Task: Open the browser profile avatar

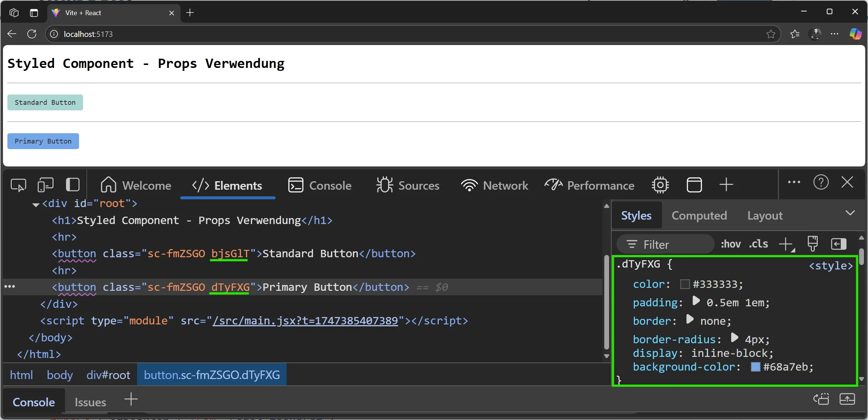Action: [815, 34]
